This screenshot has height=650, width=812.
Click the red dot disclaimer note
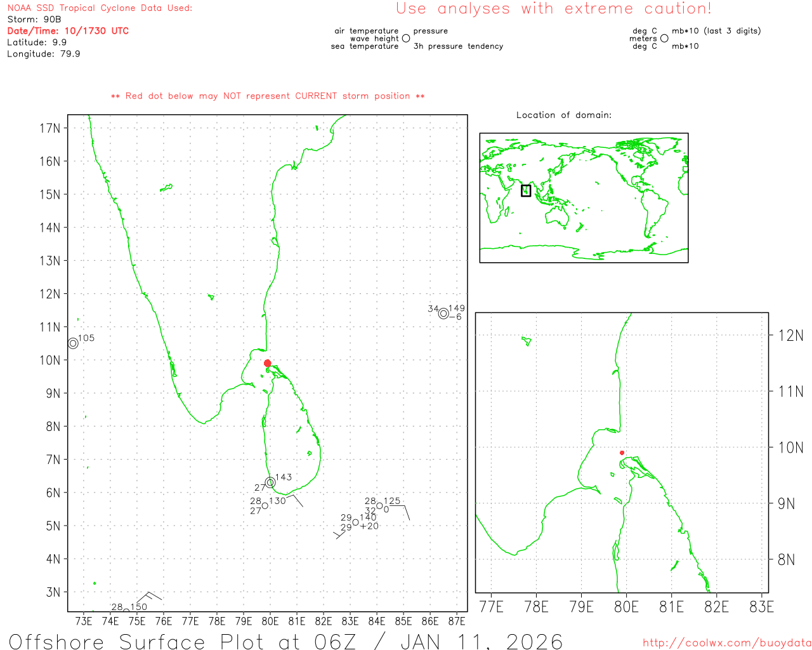click(x=267, y=96)
